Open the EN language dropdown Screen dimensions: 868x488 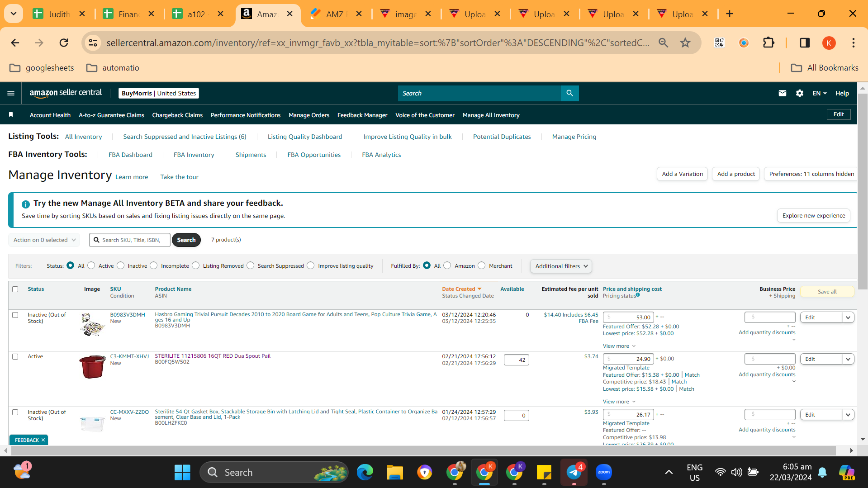819,93
